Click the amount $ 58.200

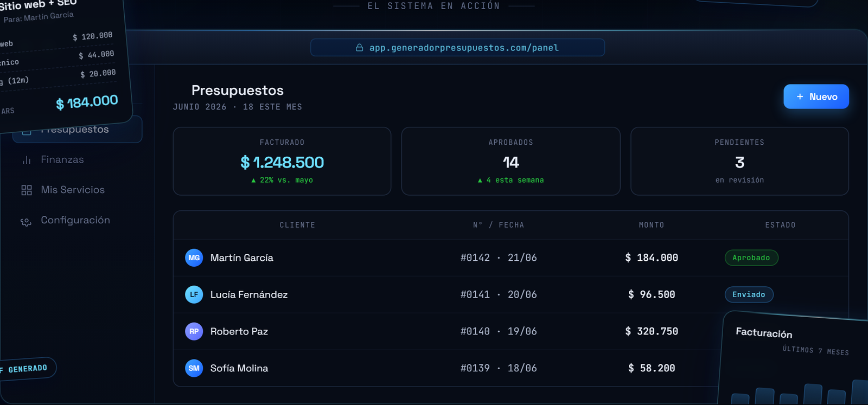[x=652, y=368]
